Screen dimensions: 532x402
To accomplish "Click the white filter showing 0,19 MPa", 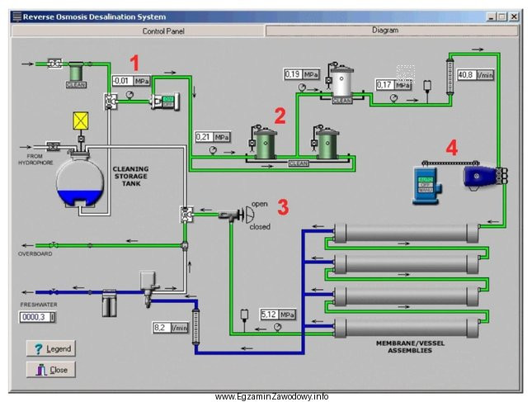I will [340, 82].
